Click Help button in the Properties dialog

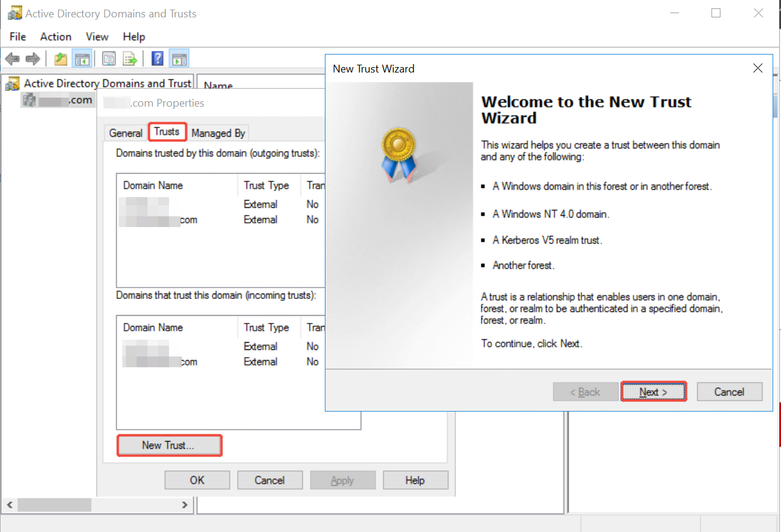click(x=415, y=480)
